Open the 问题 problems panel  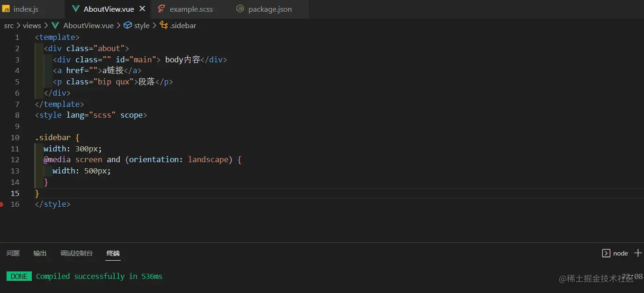13,253
